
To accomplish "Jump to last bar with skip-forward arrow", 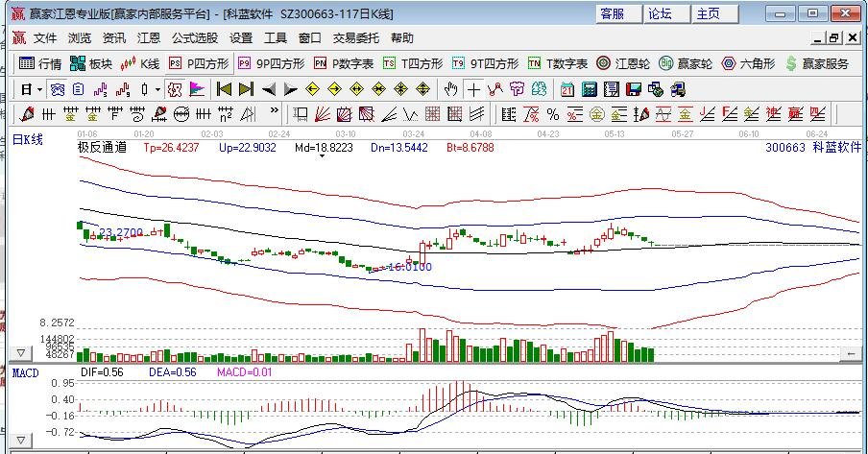I will (x=247, y=89).
